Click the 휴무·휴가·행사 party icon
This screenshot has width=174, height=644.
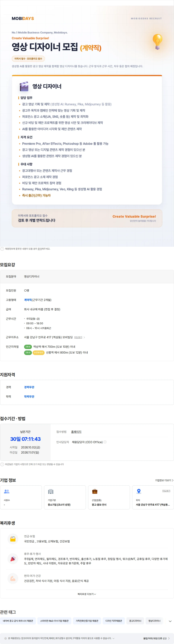[x=13, y=559]
